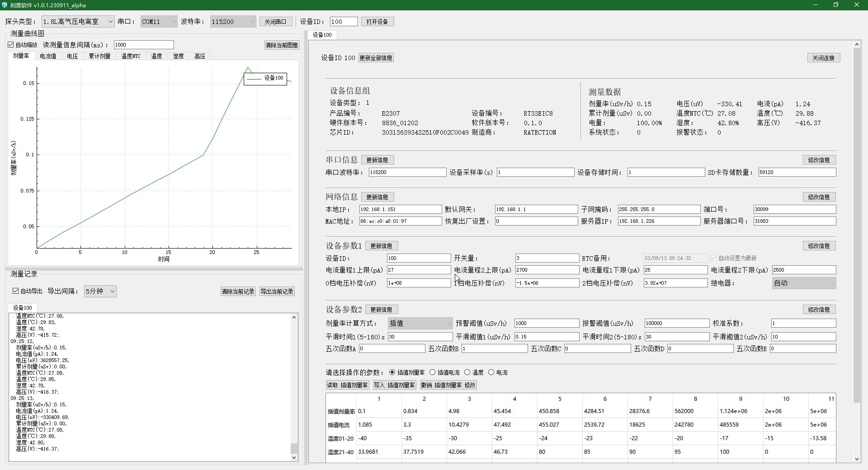Click the app icon in title bar

point(5,5)
